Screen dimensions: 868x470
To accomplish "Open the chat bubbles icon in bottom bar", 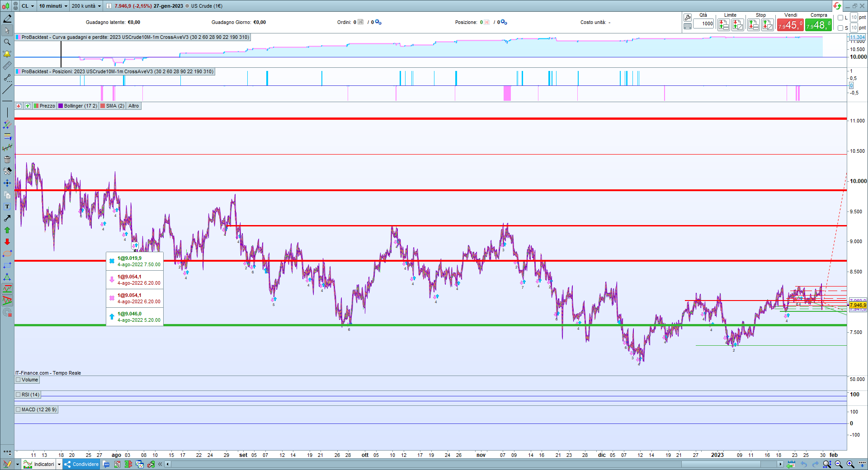I will point(106,464).
